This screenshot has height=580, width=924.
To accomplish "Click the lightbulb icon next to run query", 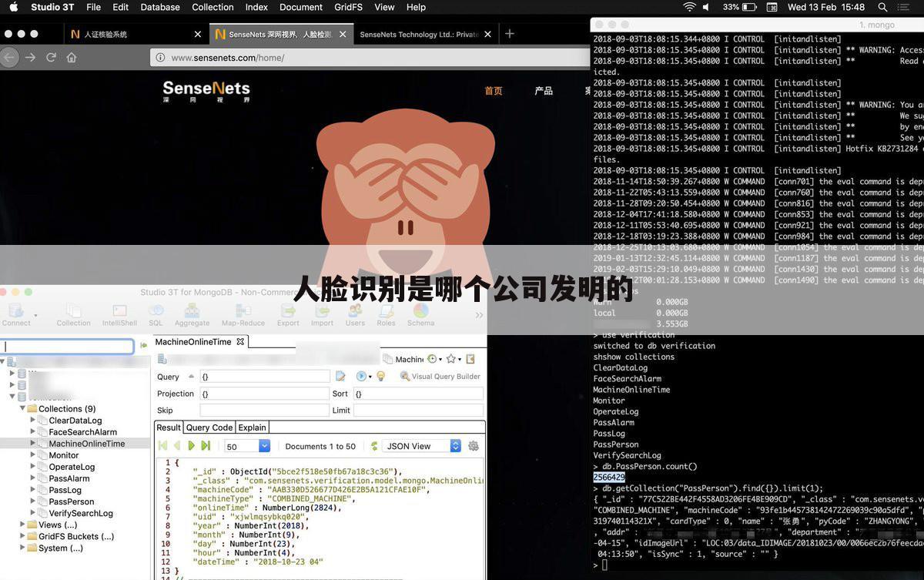I will (x=380, y=376).
